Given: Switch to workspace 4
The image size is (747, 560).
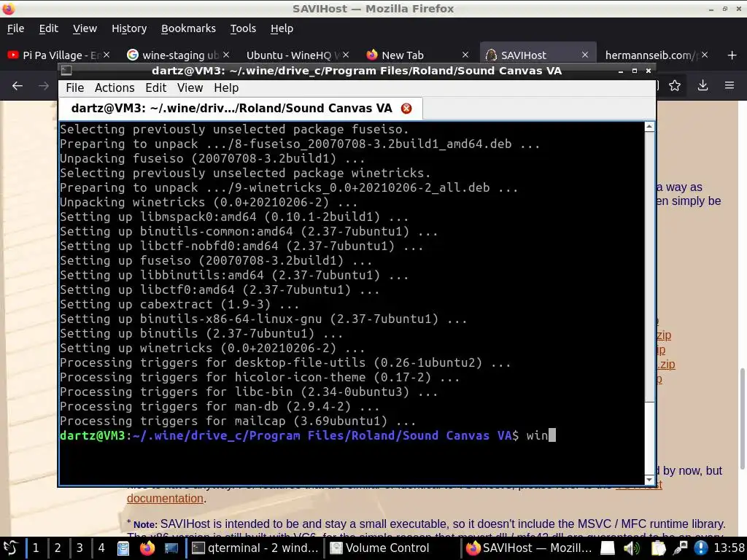Looking at the screenshot, I should tap(101, 548).
